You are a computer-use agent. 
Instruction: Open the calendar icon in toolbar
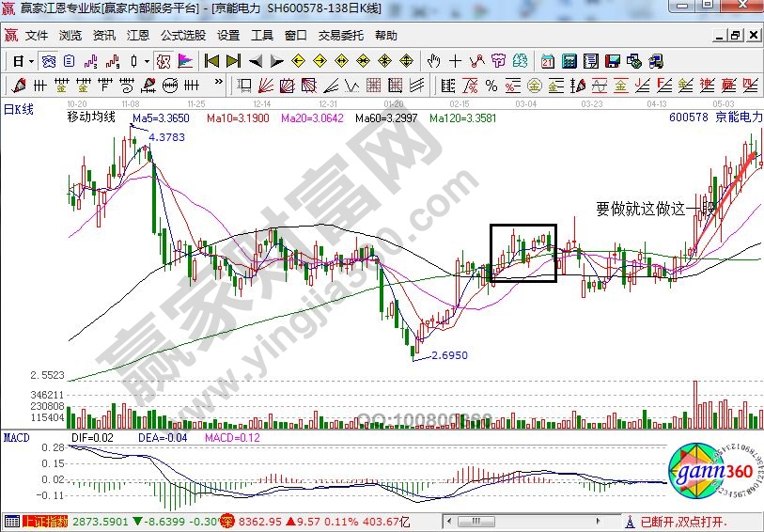tap(547, 61)
